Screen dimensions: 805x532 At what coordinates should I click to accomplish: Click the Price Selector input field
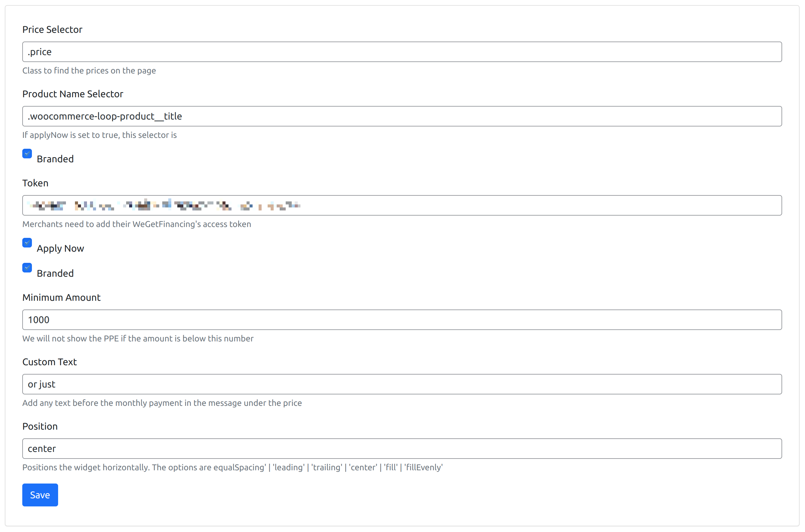point(402,52)
